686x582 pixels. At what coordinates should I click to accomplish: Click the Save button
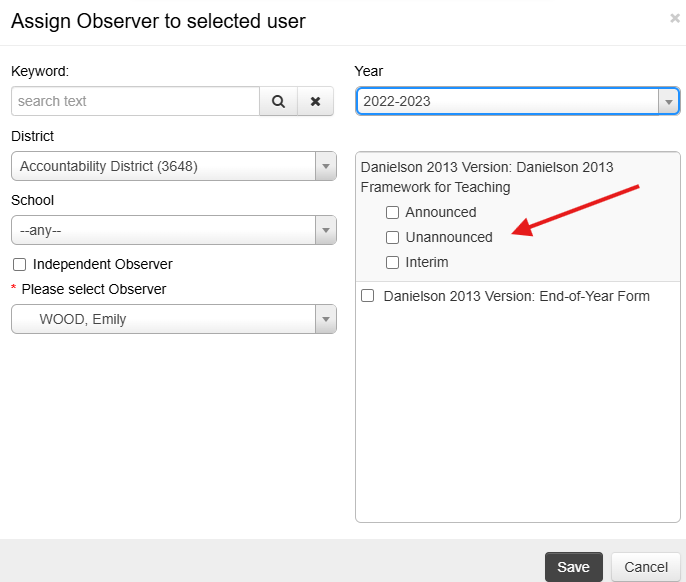coord(574,567)
